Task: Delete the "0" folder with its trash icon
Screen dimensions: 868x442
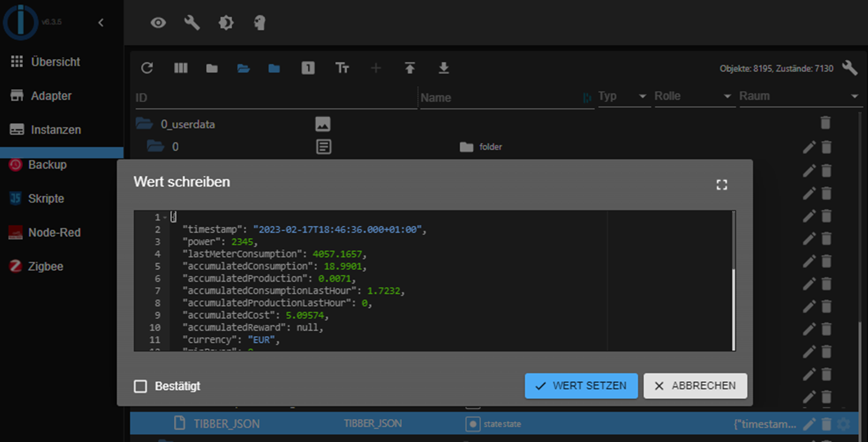Action: pos(826,147)
